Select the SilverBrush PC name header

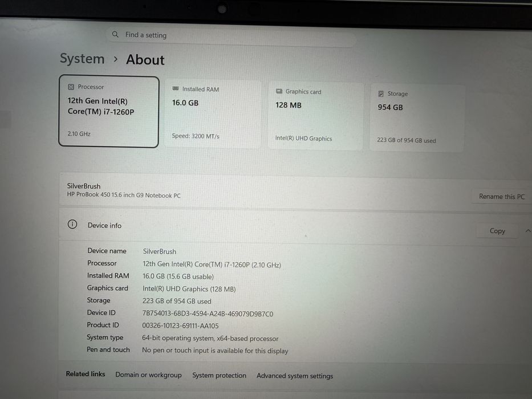pyautogui.click(x=83, y=186)
